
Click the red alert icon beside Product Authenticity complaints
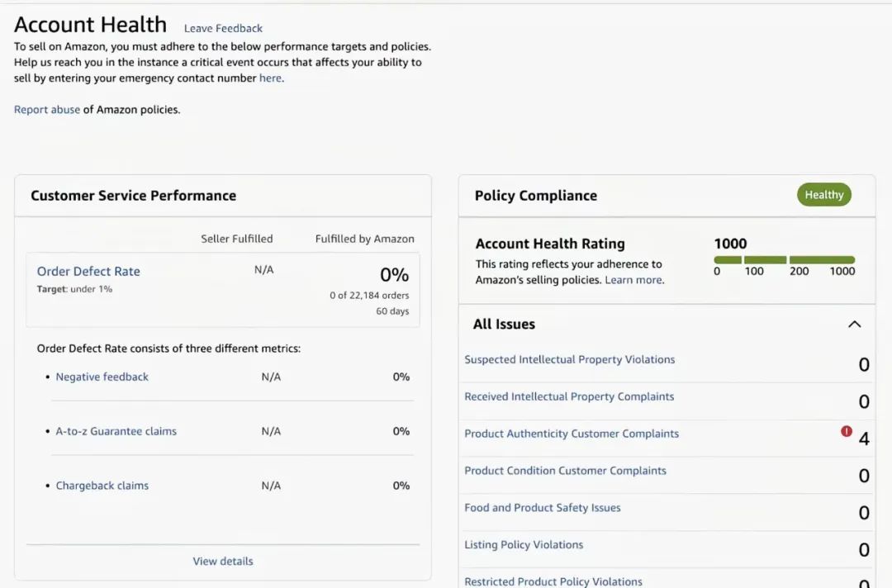tap(847, 432)
